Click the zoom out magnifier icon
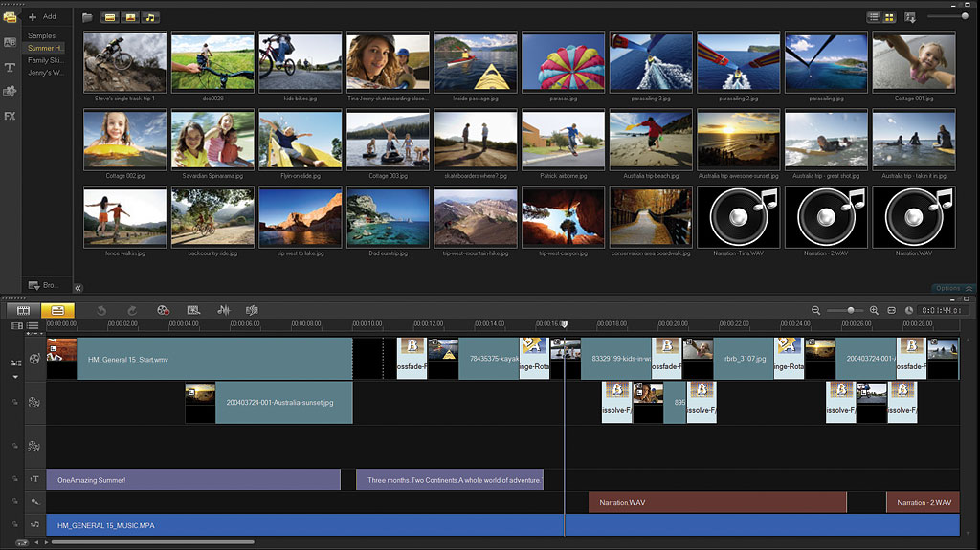 (816, 310)
